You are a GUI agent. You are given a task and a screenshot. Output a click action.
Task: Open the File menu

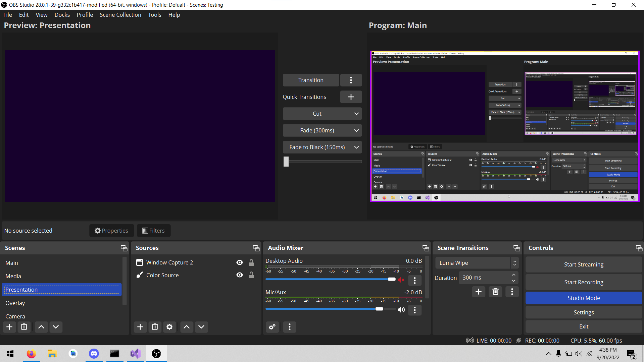8,15
